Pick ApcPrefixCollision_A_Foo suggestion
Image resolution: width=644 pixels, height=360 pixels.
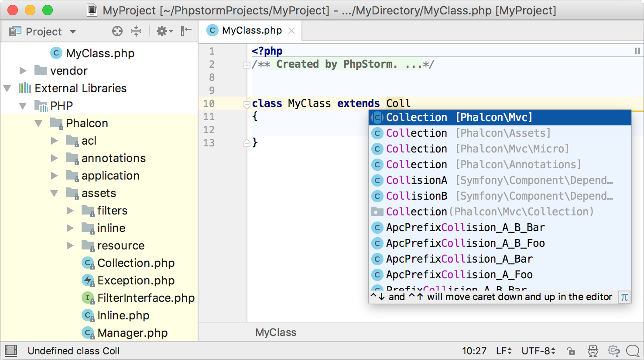tap(500, 275)
